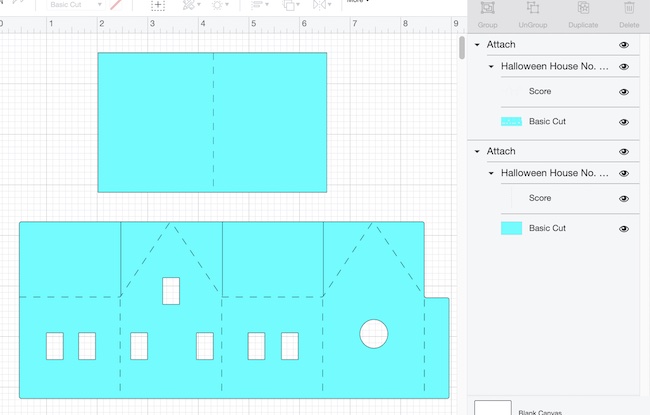Click the cyan swatch of the first Basic Cut layer

(511, 121)
